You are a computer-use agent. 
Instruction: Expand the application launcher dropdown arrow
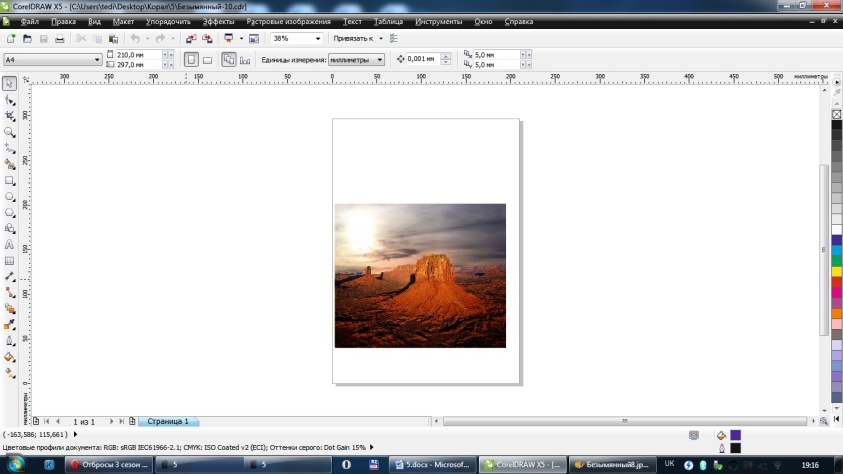pyautogui.click(x=241, y=39)
